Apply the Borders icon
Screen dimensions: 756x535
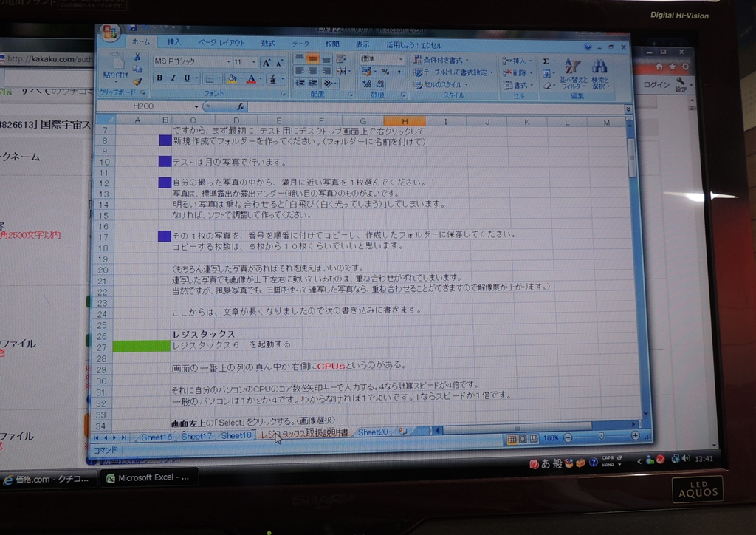(x=209, y=78)
